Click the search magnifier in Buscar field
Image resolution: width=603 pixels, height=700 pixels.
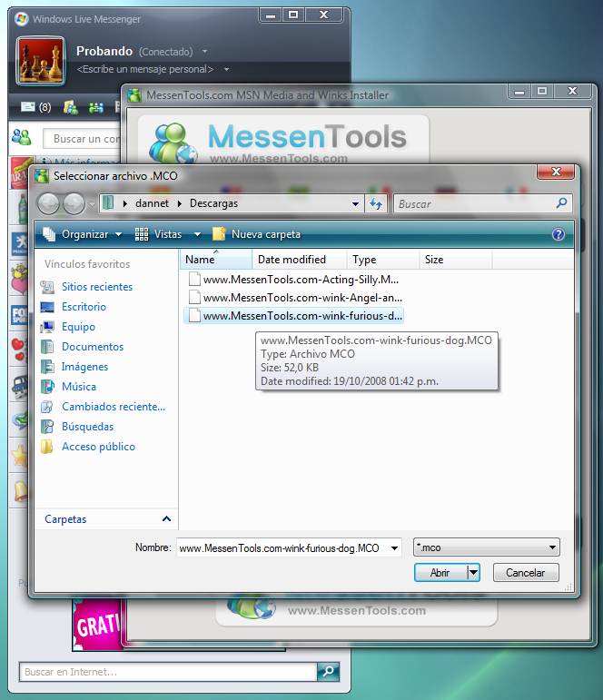point(561,203)
